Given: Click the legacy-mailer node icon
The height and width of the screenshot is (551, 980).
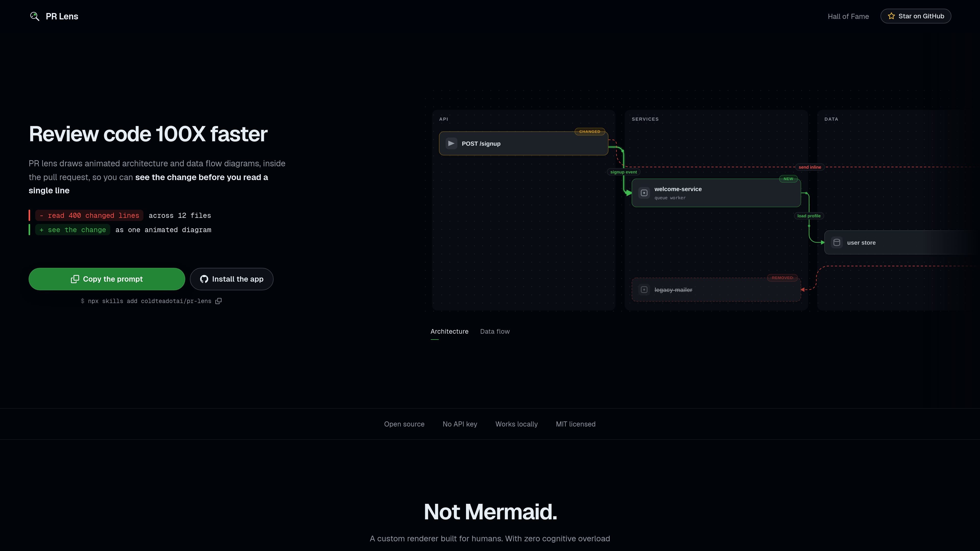Looking at the screenshot, I should coord(644,290).
